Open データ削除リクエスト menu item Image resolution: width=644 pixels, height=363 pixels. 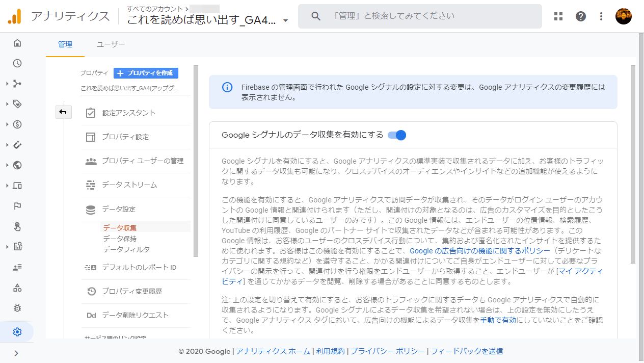(x=136, y=315)
